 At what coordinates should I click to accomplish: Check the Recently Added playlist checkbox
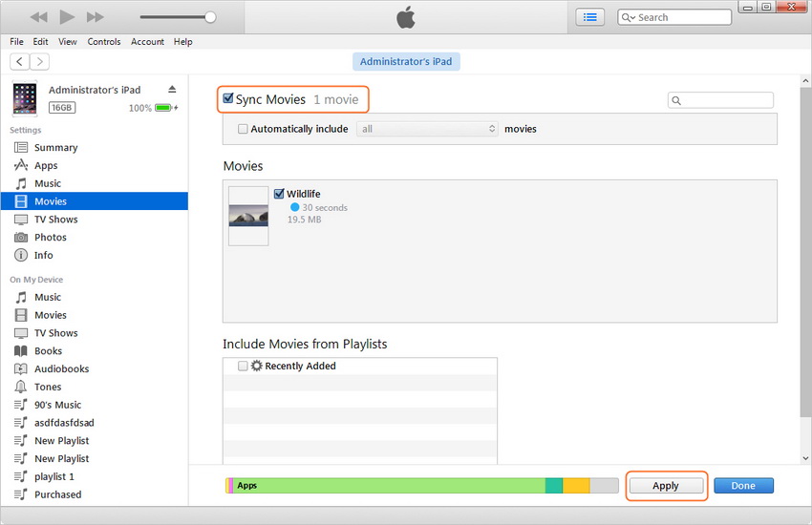coord(243,367)
